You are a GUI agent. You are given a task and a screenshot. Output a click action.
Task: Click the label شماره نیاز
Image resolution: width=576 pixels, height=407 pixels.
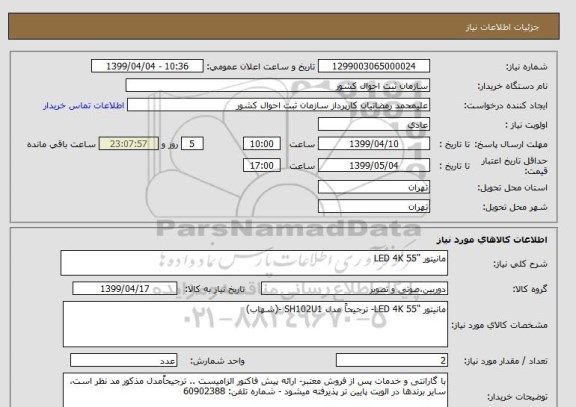coord(527,67)
